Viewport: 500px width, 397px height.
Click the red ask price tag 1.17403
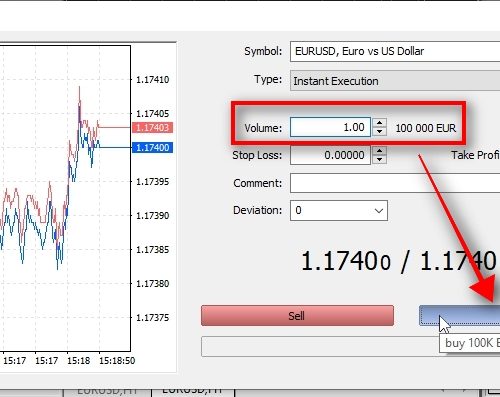tap(153, 127)
